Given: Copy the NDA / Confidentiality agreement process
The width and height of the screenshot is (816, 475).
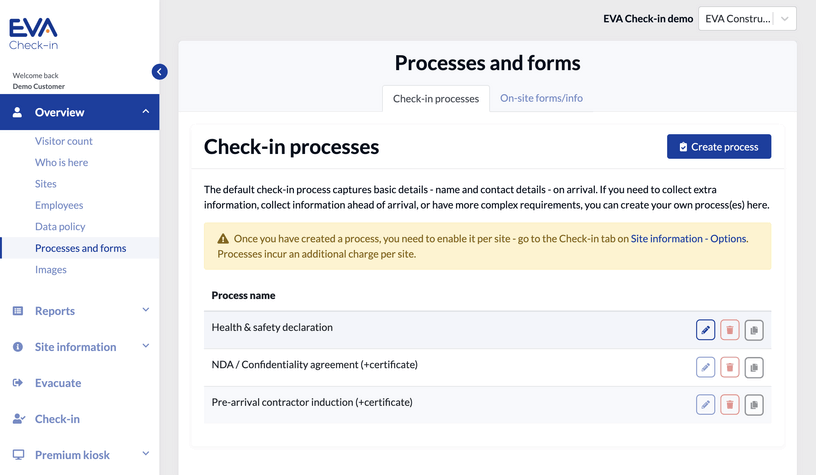Looking at the screenshot, I should click(x=754, y=368).
